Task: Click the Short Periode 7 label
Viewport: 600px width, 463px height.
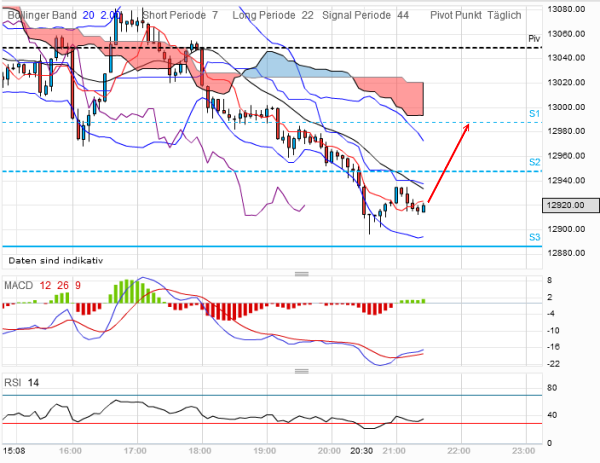Action: (x=180, y=15)
